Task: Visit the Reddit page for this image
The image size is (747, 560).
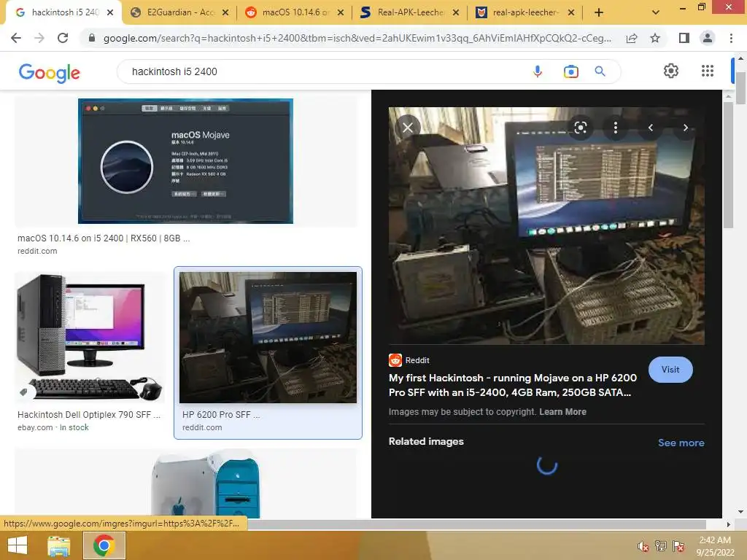Action: pos(670,370)
